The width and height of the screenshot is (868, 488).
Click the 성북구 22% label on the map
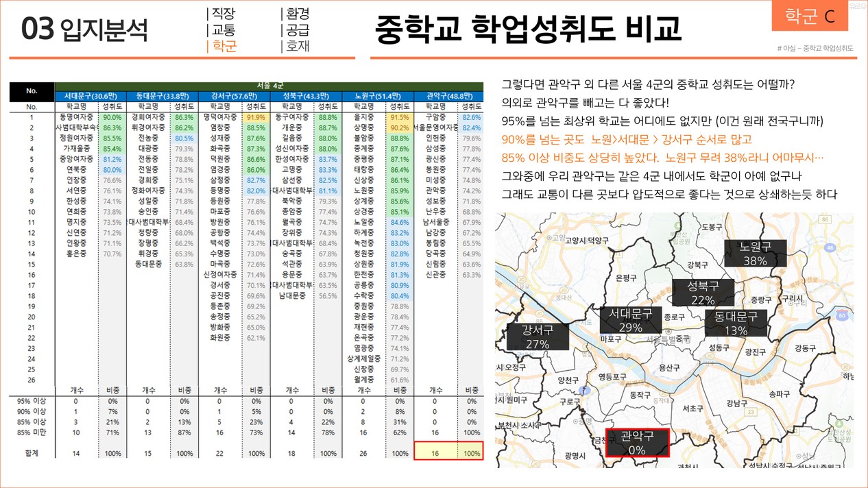click(x=703, y=292)
